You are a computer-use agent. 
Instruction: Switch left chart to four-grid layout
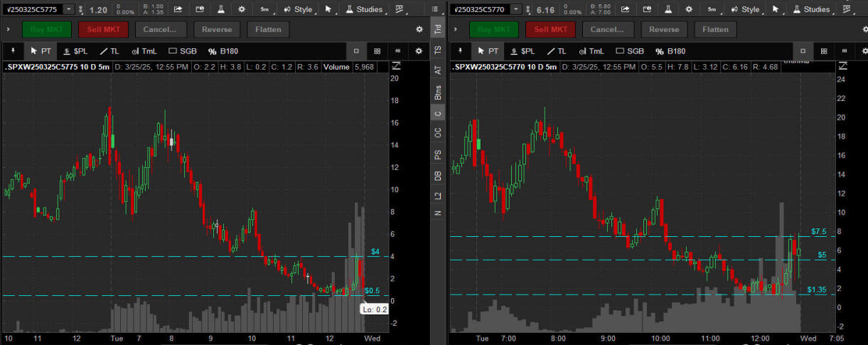[377, 51]
